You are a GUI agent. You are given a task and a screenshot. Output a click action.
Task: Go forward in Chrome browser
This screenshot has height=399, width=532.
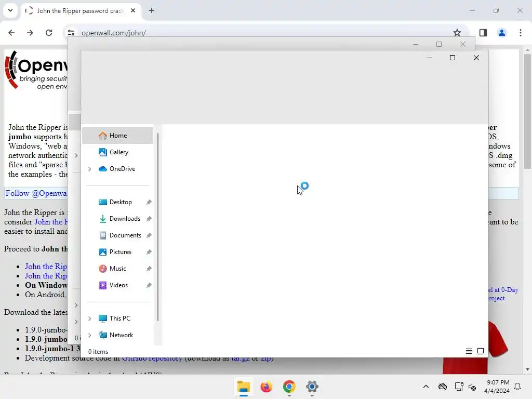[x=30, y=33]
